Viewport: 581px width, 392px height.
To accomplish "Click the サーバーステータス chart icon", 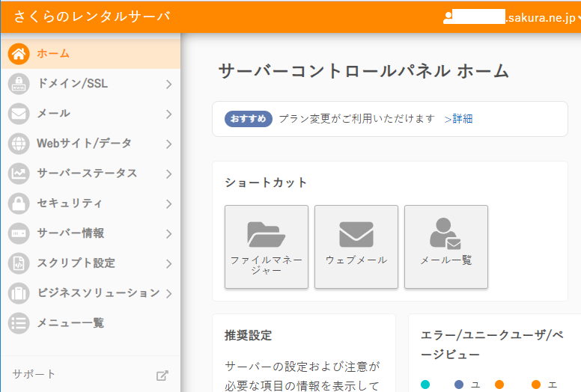I will coord(19,174).
